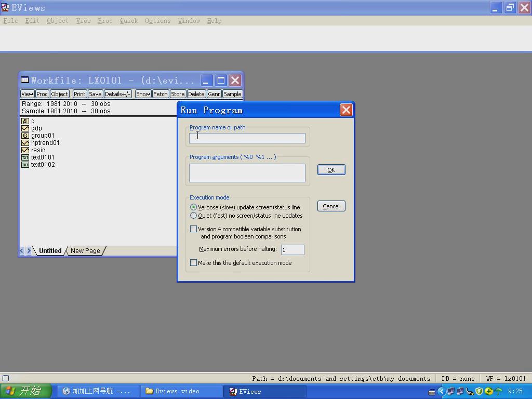
Task: Click the workfile Delete button
Action: point(196,94)
